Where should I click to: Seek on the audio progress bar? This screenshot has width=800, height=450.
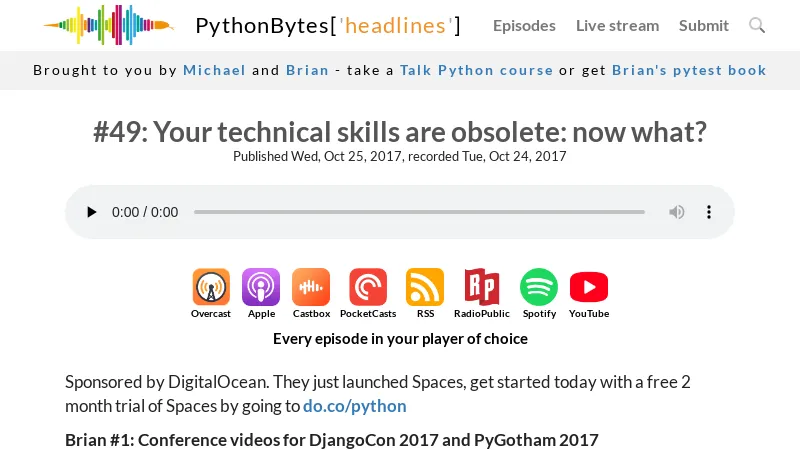pyautogui.click(x=419, y=212)
